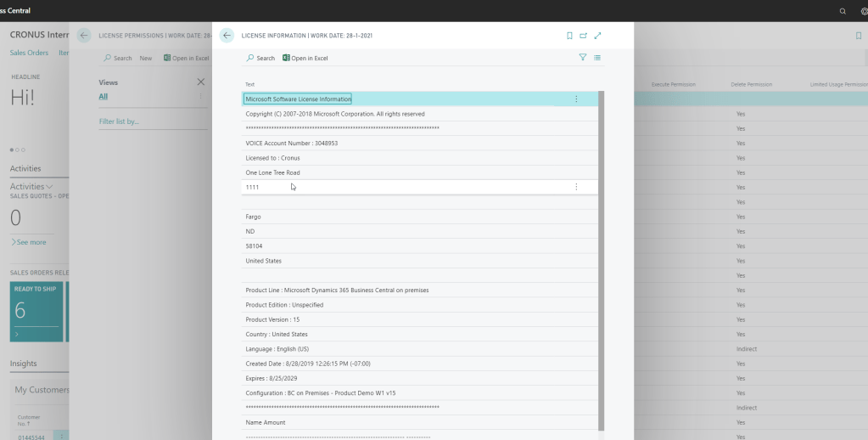
Task: Open three-dot menu on the 1111 row
Action: pos(576,187)
